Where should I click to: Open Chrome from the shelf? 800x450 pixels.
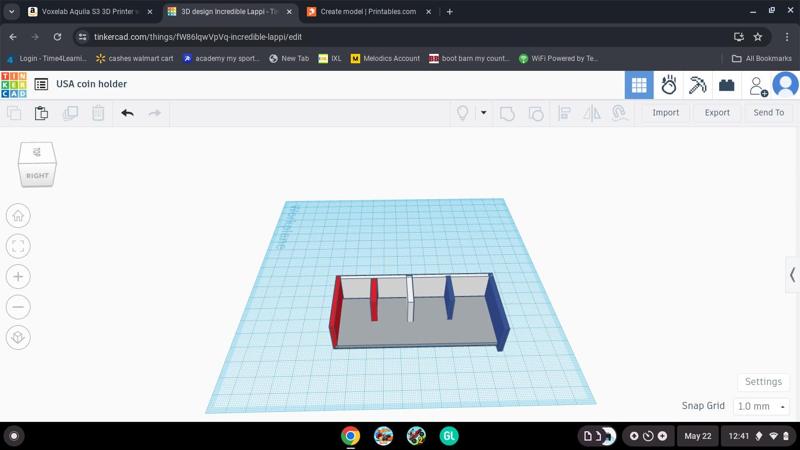coord(351,436)
